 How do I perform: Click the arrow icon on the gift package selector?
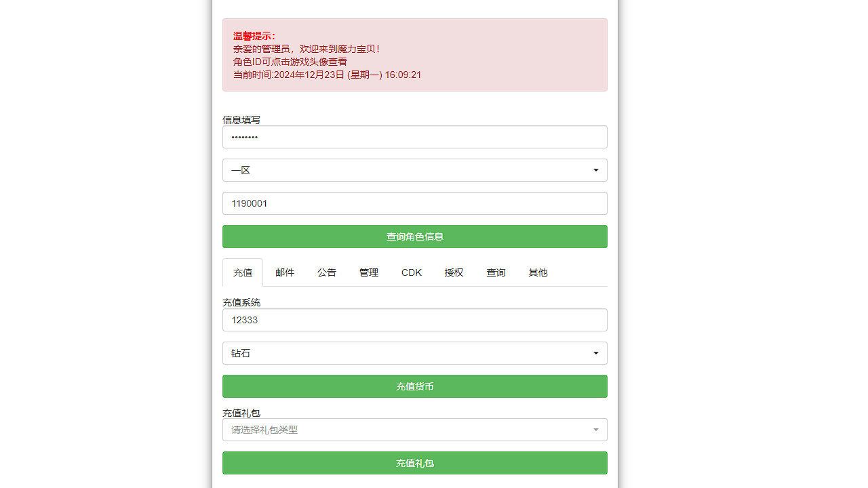[x=595, y=430]
